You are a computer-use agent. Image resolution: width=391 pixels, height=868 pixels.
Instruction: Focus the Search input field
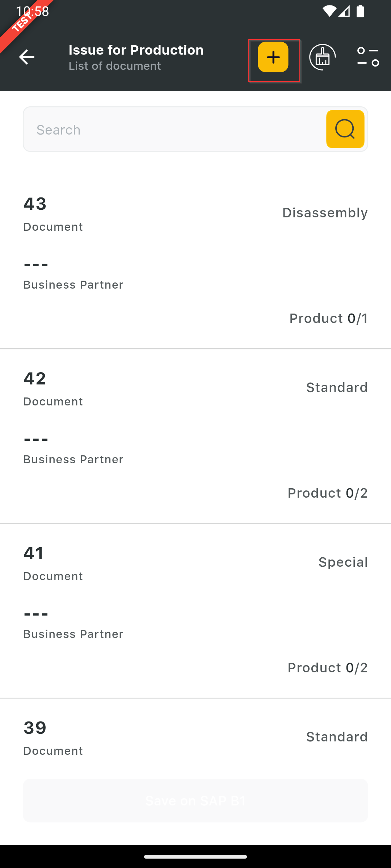coord(174,129)
